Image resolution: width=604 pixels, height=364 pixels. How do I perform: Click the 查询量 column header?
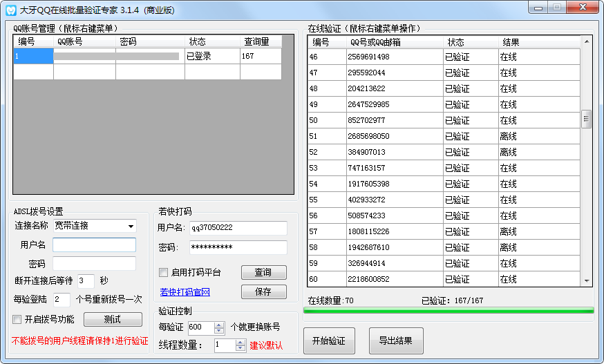257,41
